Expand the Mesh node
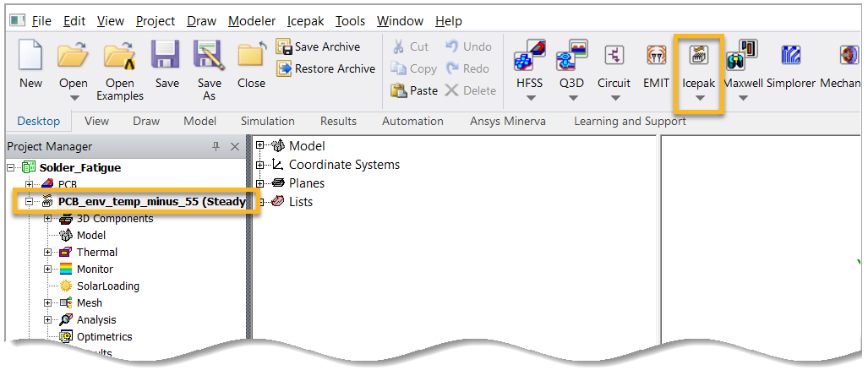Screen dimensions: 868x392 click(48, 302)
